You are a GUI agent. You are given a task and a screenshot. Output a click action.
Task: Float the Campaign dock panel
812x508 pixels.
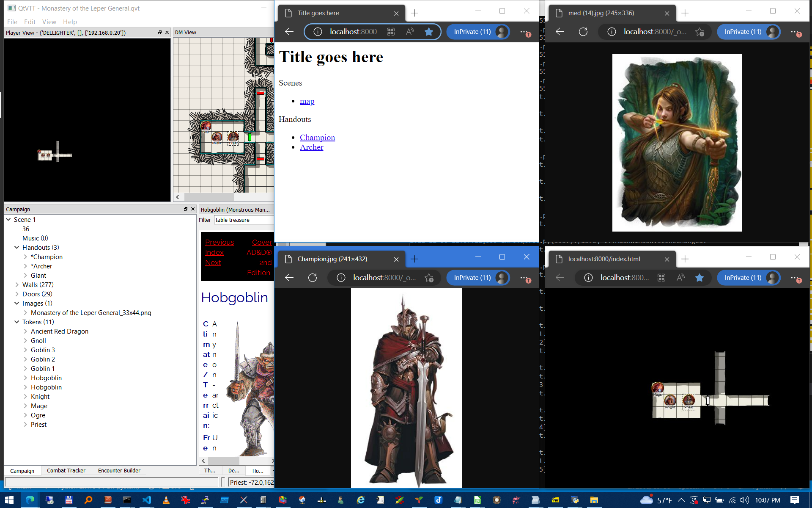click(186, 209)
